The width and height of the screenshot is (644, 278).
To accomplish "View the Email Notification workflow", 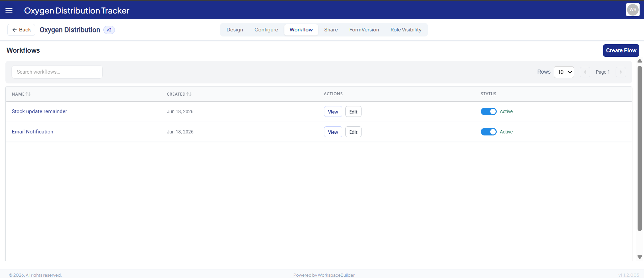I will (333, 132).
